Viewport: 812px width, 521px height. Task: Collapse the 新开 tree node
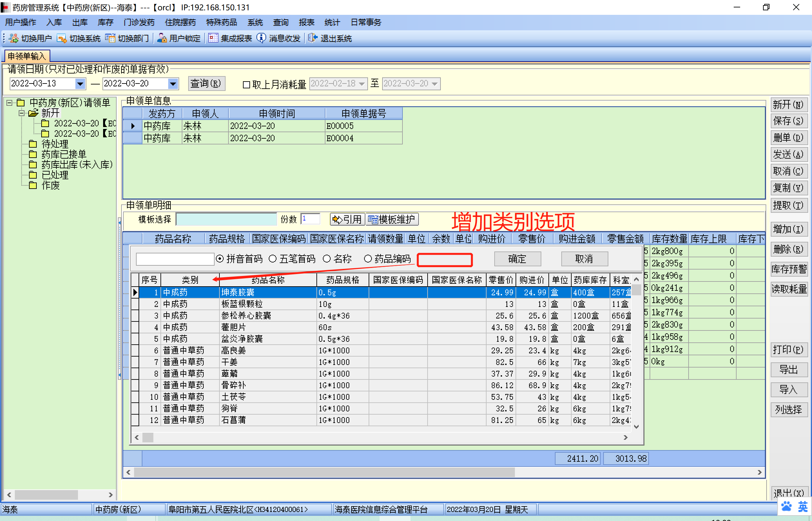coord(21,113)
